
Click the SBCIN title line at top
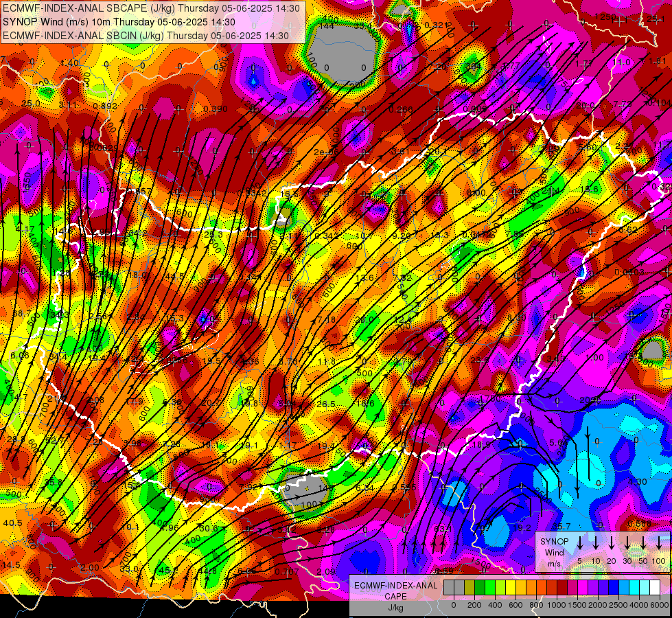pyautogui.click(x=146, y=36)
